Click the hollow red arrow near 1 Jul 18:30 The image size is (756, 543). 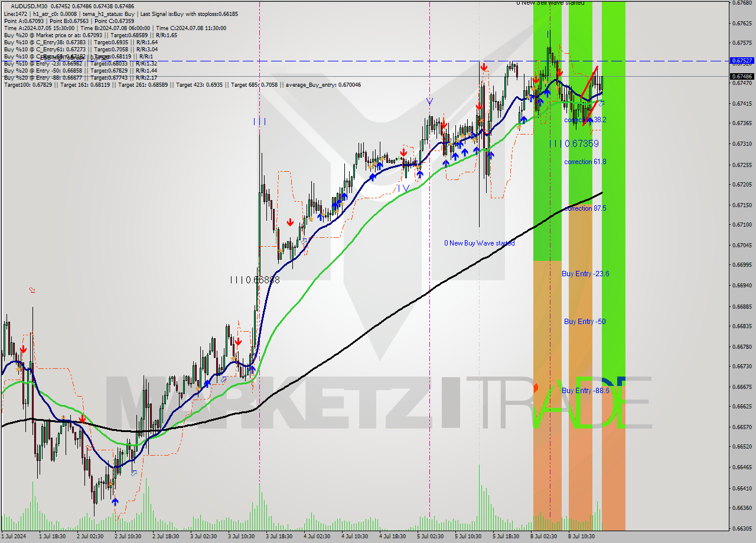pyautogui.click(x=32, y=290)
